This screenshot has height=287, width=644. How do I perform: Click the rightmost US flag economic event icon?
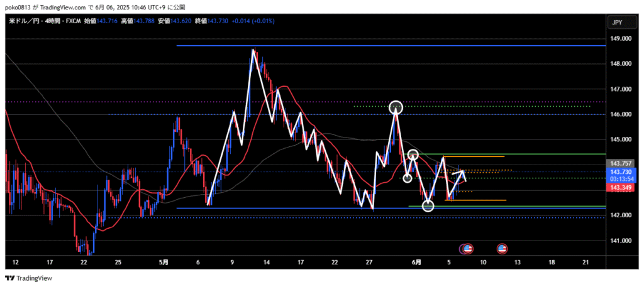[x=502, y=249]
